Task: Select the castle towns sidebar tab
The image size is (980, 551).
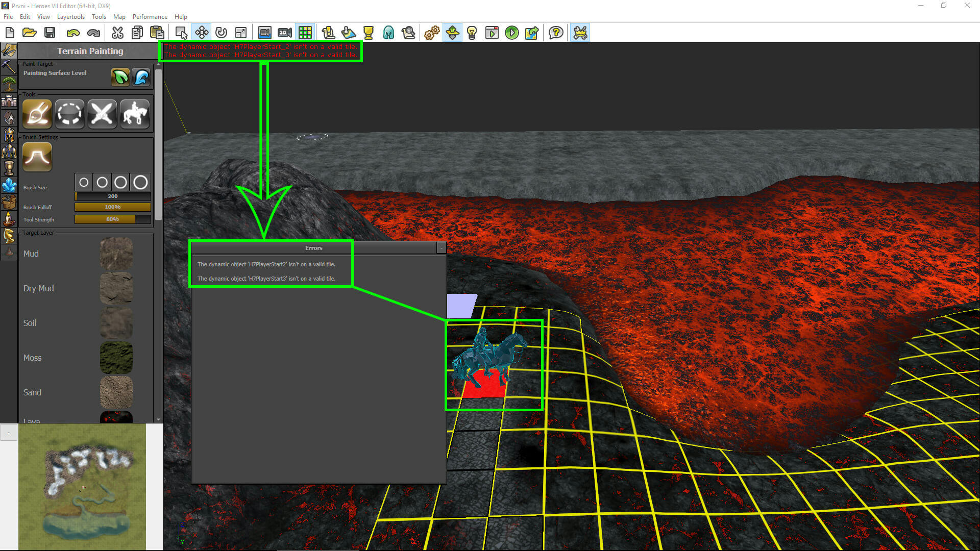Action: point(9,101)
